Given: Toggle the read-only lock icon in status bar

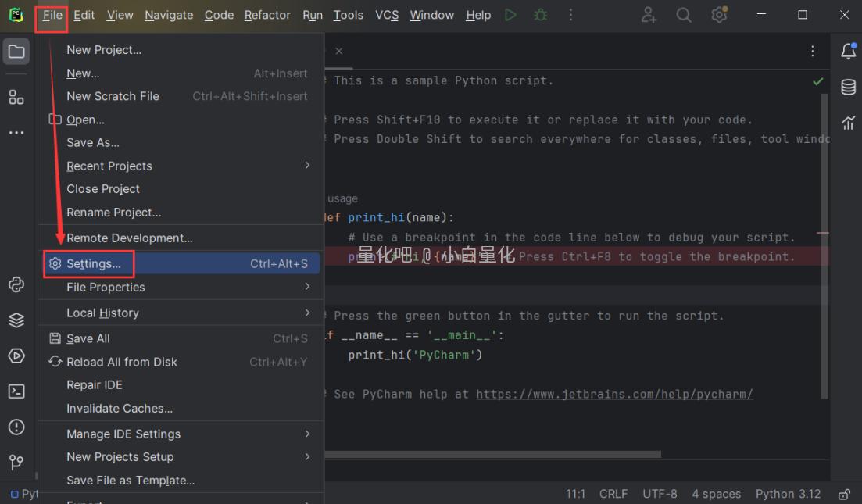Looking at the screenshot, I should (844, 494).
